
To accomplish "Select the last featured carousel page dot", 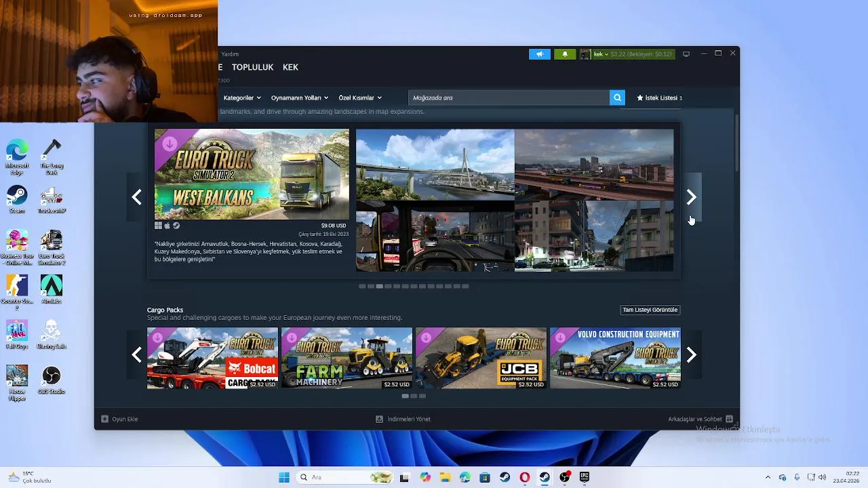I will click(x=465, y=286).
